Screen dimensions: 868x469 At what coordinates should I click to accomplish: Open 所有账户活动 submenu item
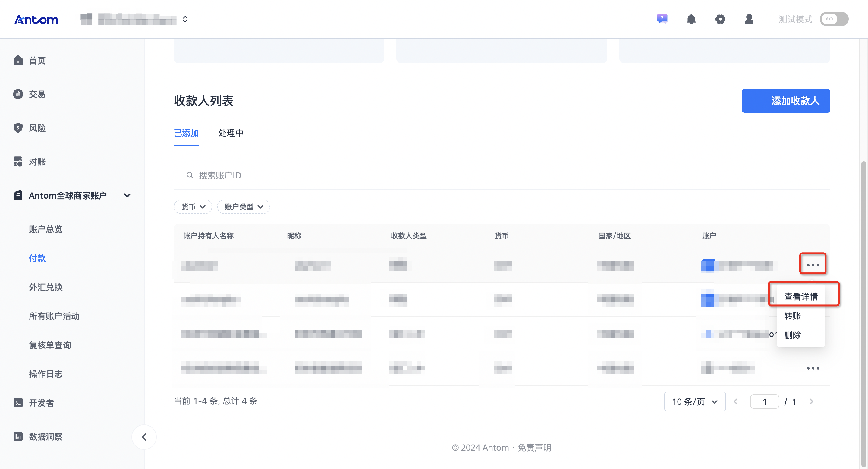click(x=54, y=316)
